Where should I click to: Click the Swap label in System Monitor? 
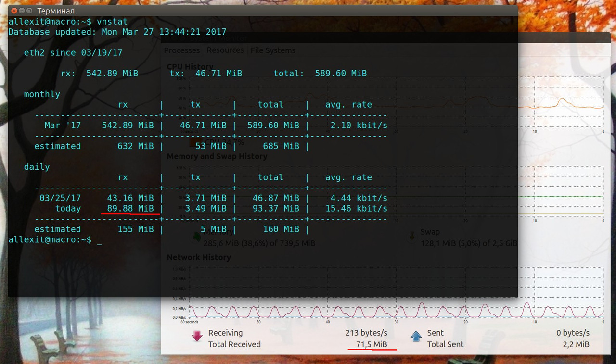coord(430,232)
